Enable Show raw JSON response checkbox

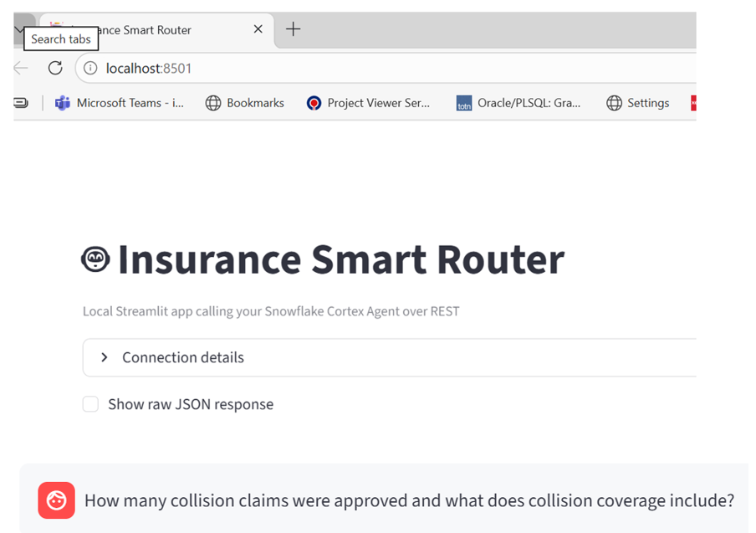pos(90,404)
